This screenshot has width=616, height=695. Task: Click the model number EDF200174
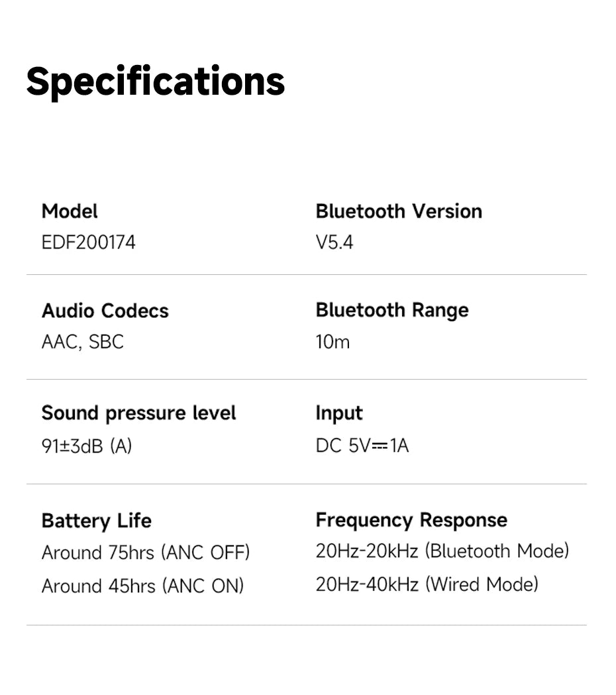point(88,242)
